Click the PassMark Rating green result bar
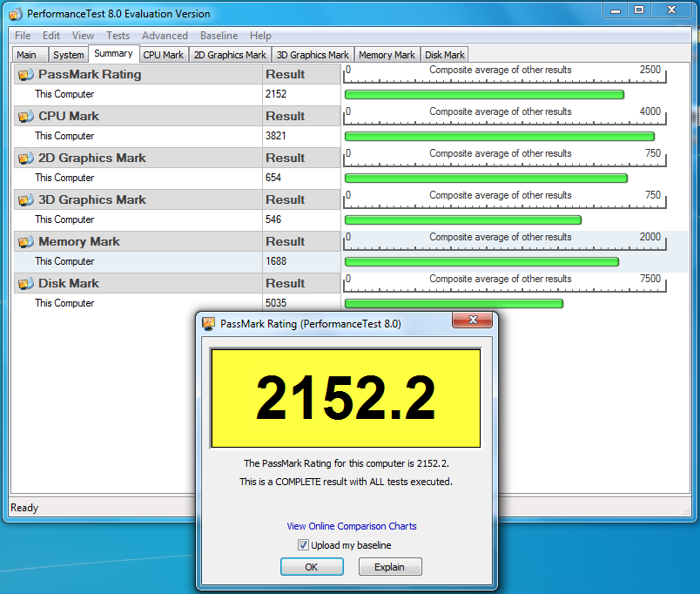 pos(484,95)
